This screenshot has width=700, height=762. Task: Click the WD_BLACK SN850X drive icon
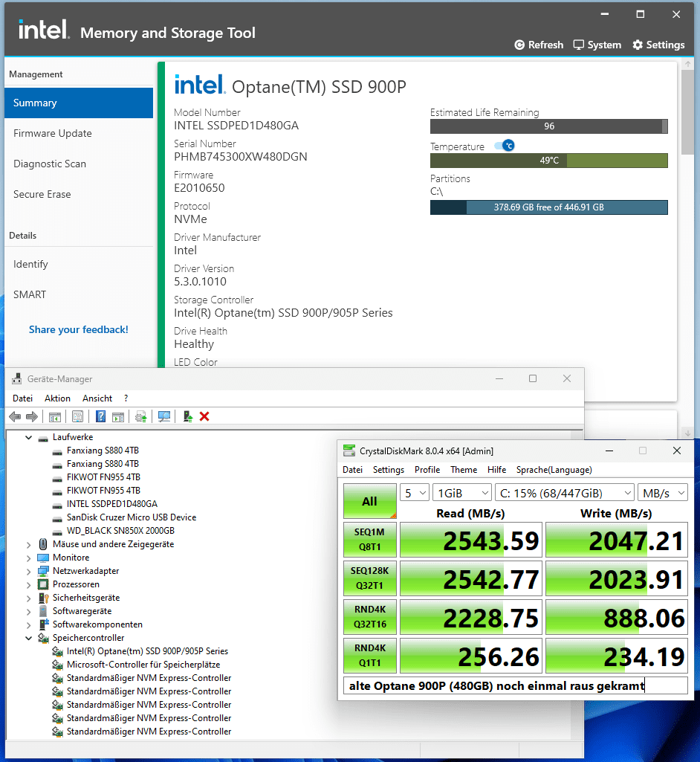57,531
